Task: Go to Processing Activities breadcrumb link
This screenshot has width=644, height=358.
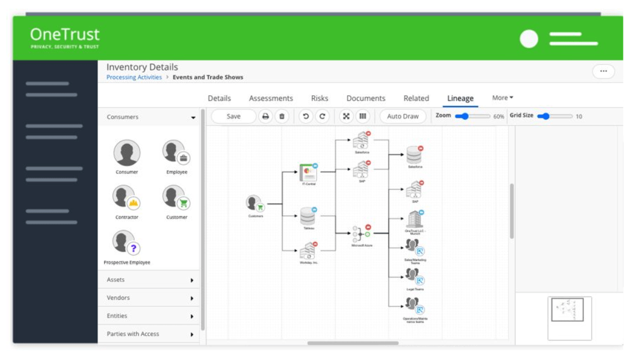Action: (x=134, y=78)
